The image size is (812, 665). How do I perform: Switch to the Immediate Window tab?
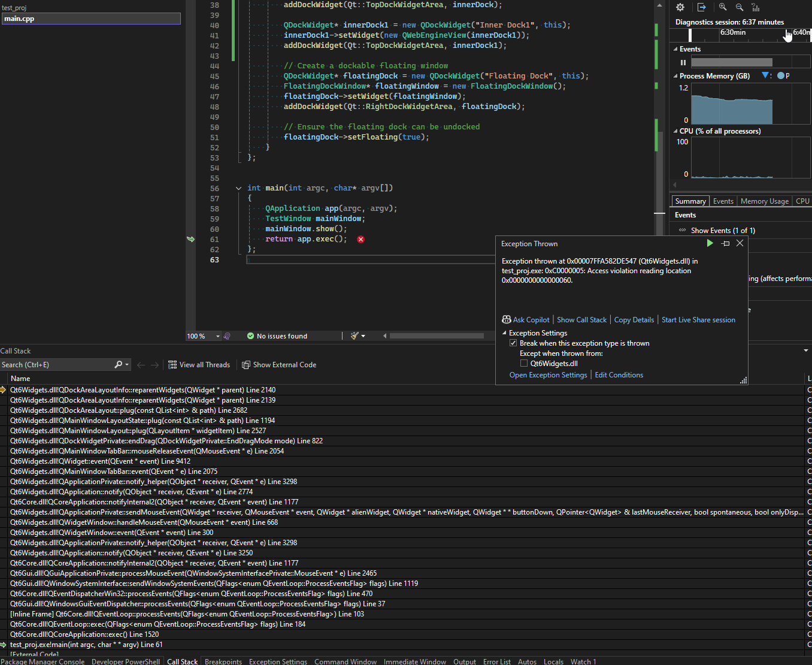click(x=415, y=661)
